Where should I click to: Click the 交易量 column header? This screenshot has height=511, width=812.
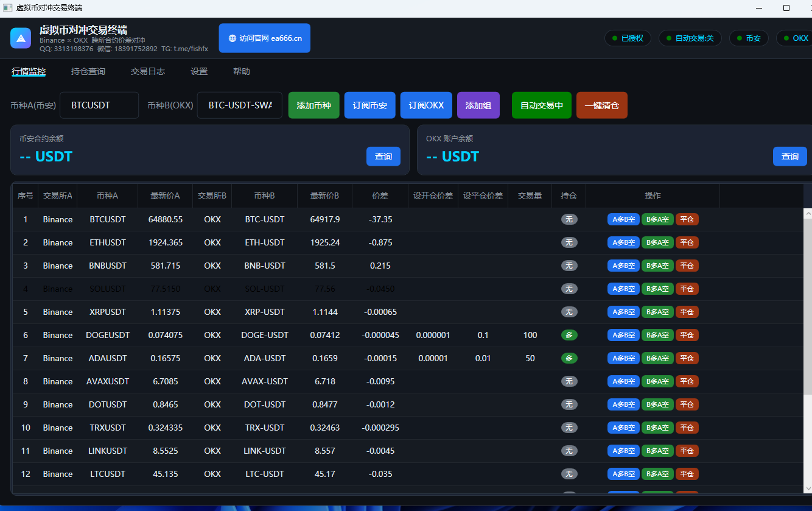530,196
